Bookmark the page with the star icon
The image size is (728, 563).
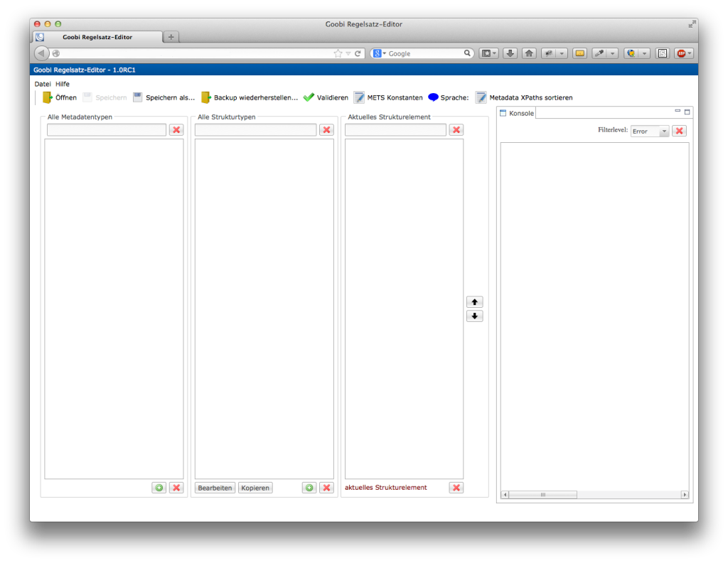[x=338, y=54]
